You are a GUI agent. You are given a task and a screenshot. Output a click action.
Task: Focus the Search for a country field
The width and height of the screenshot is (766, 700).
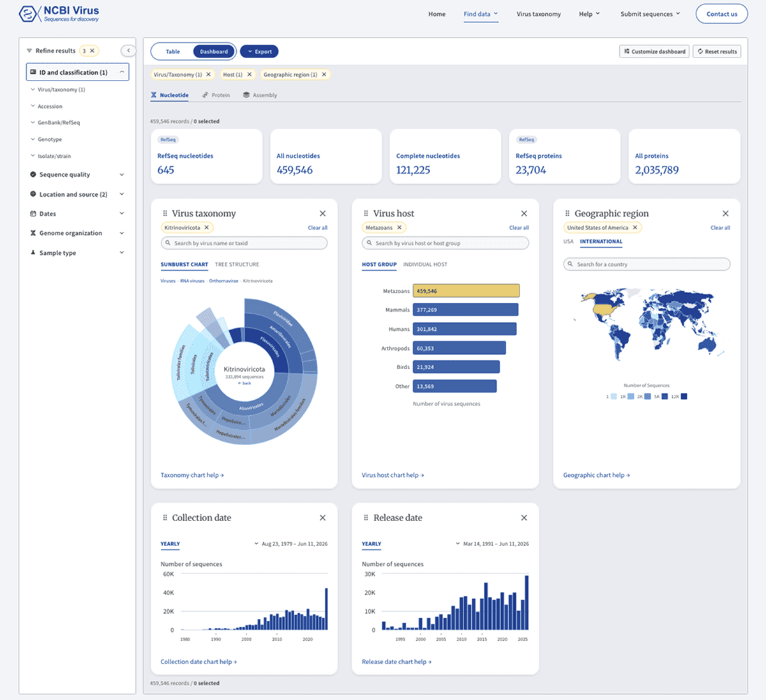click(x=647, y=264)
